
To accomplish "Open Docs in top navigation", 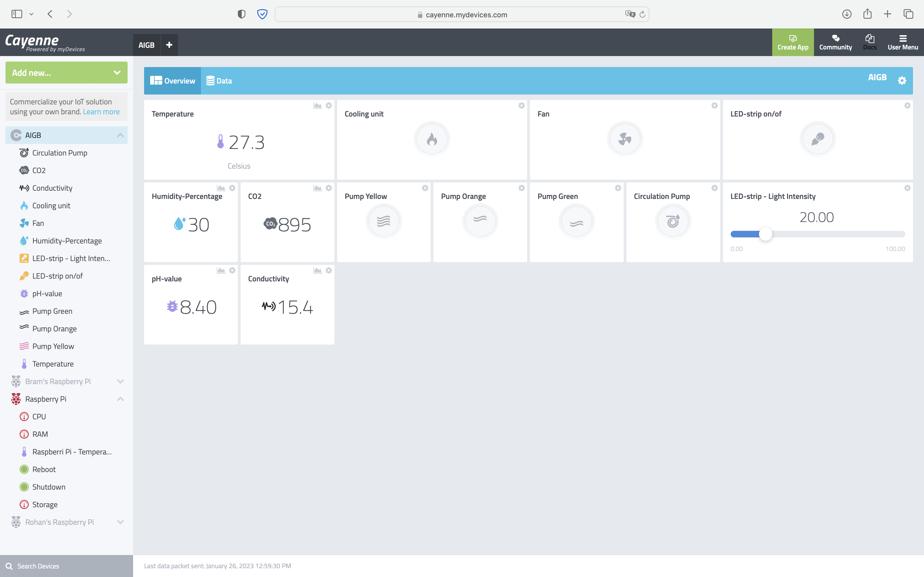I will [x=870, y=42].
